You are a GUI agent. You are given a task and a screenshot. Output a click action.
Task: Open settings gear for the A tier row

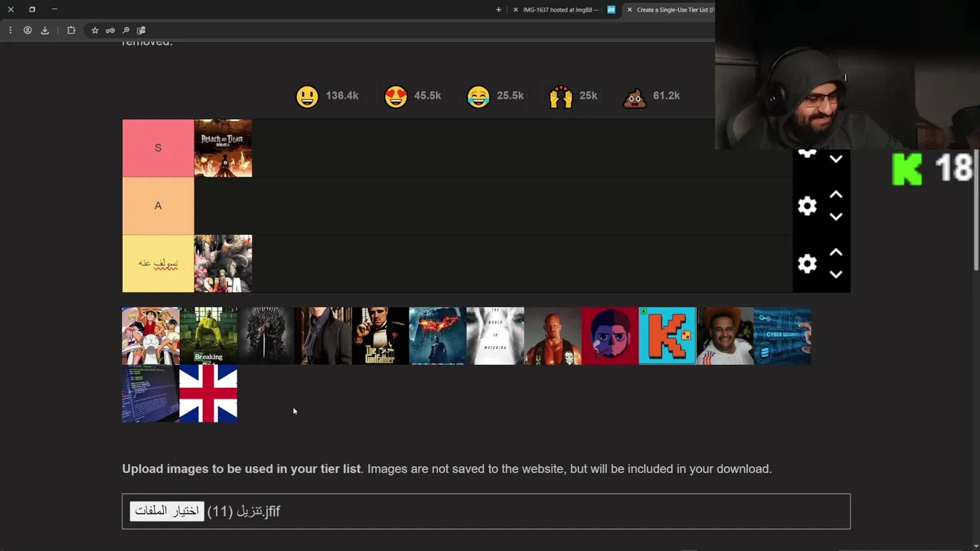point(807,206)
